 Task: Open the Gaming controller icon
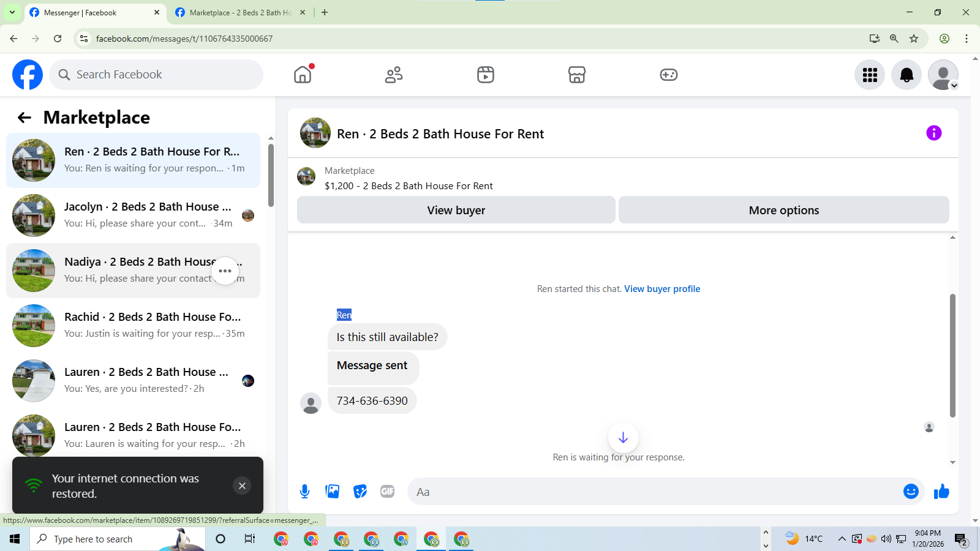pos(669,75)
